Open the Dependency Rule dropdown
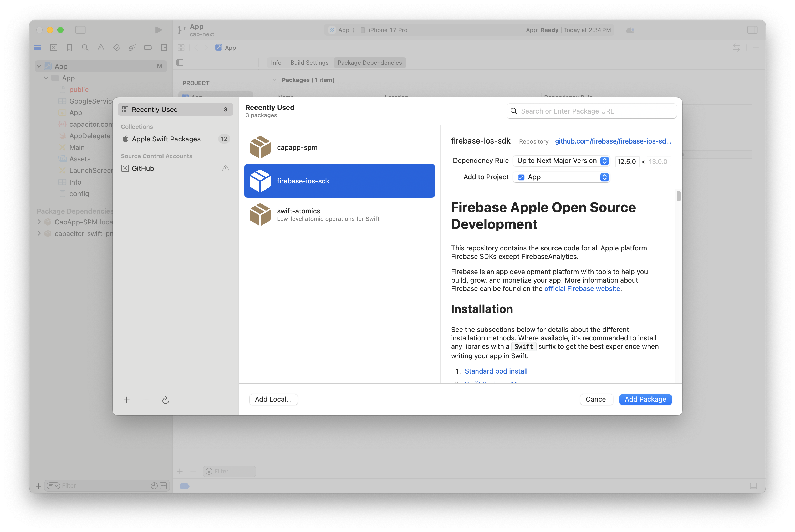 click(x=561, y=161)
